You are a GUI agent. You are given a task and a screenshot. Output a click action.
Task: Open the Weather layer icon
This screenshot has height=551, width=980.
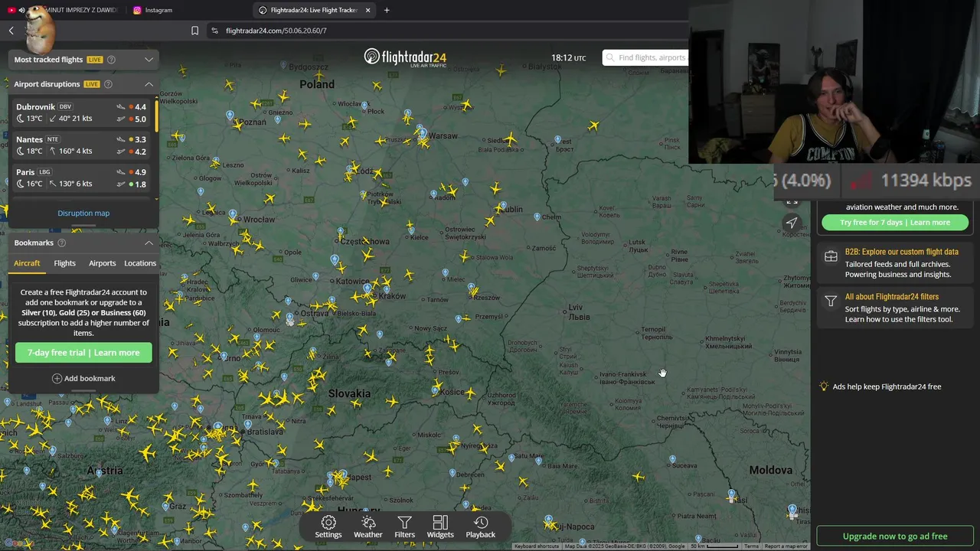(368, 523)
